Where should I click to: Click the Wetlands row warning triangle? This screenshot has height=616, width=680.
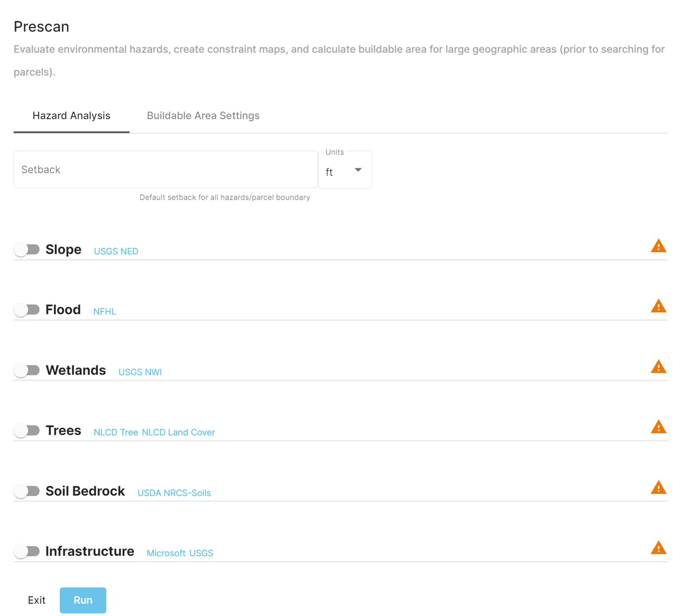click(658, 367)
